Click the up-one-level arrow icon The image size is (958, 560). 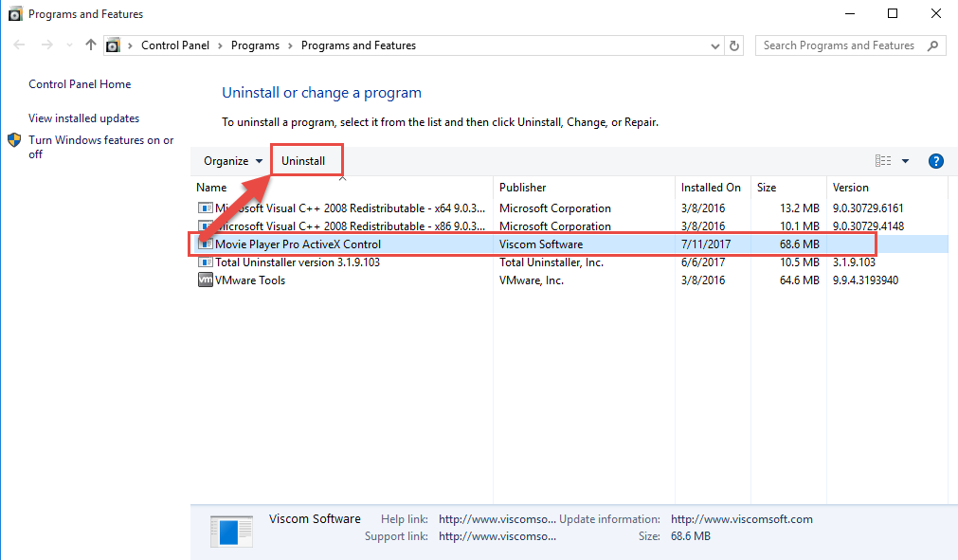[90, 45]
